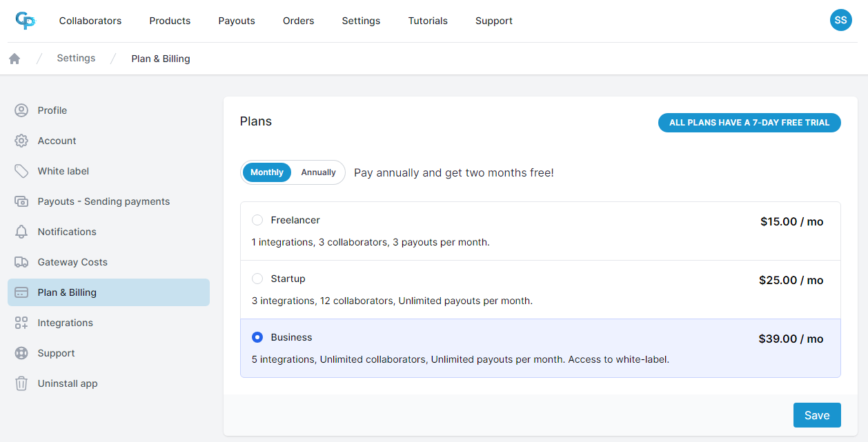Click the Gateway Costs icon
Image resolution: width=868 pixels, height=442 pixels.
pyautogui.click(x=20, y=262)
